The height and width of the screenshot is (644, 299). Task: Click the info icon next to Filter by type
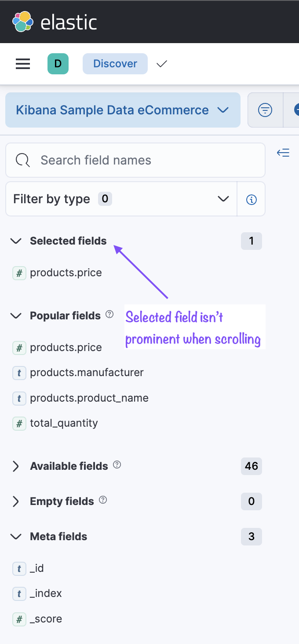[x=251, y=199]
